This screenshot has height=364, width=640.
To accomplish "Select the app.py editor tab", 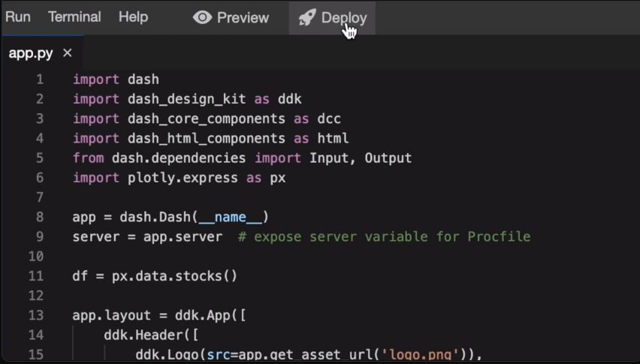I will pyautogui.click(x=30, y=53).
